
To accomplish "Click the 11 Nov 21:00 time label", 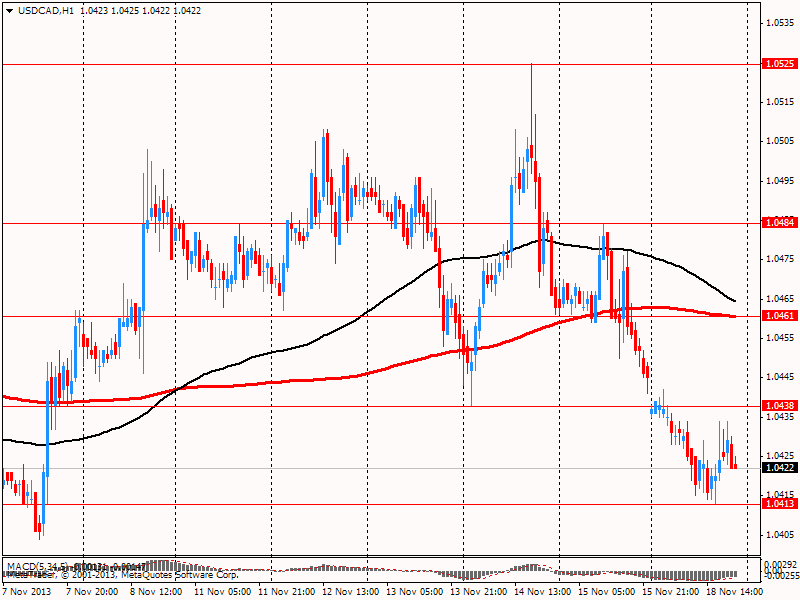I will point(286,591).
